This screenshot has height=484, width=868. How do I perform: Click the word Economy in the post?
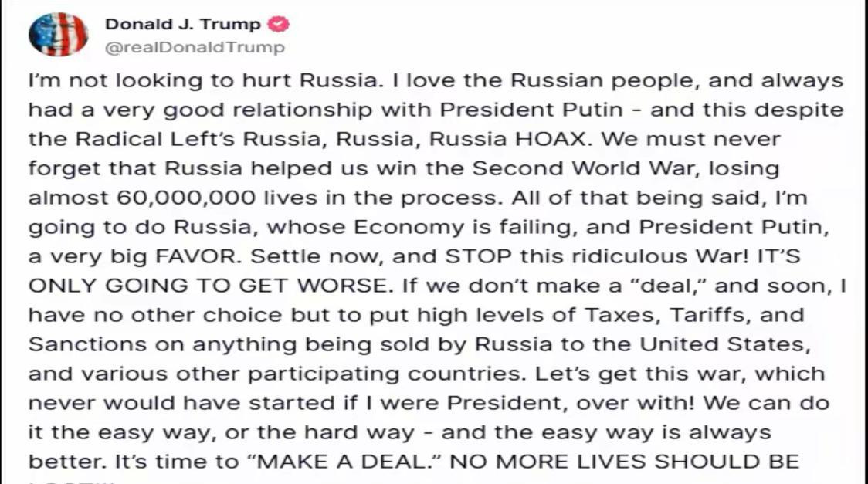[x=409, y=227]
